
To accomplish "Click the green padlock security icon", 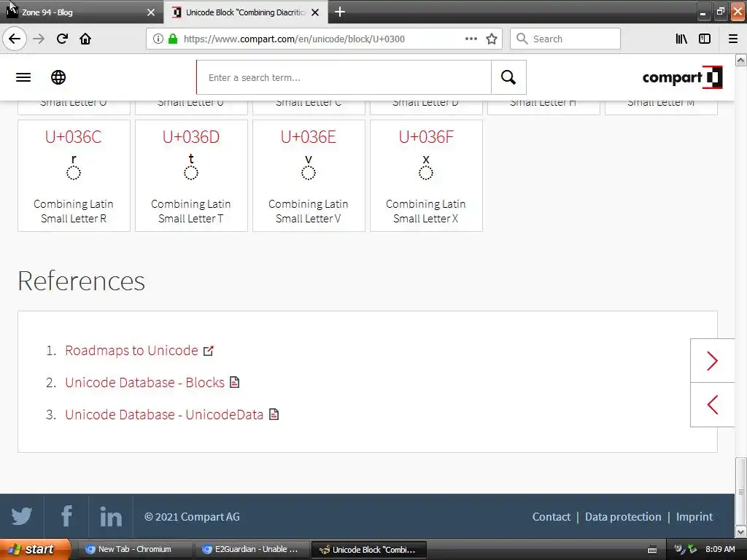I will [x=173, y=39].
